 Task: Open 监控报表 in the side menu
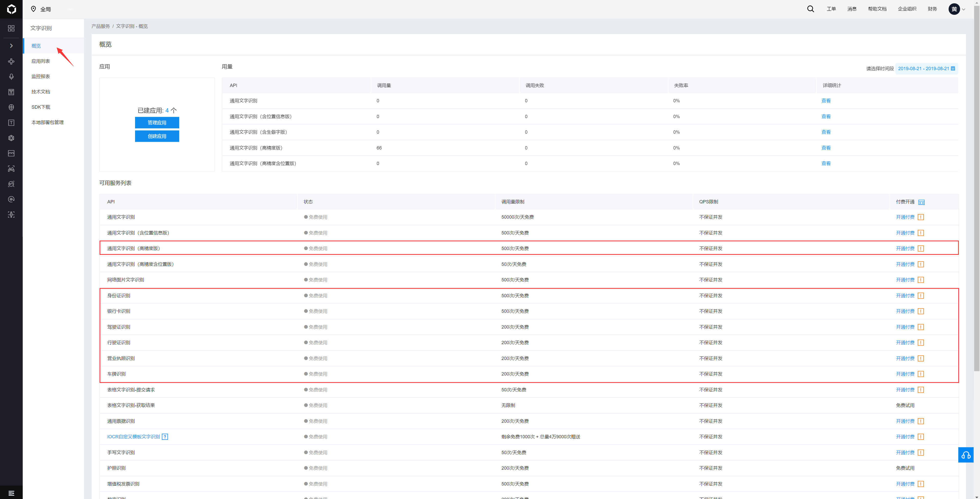point(41,77)
